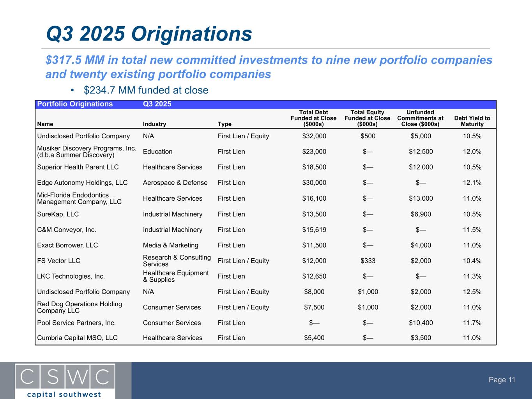The image size is (532, 399).
Task: Select Cumbria Capital MSO, LLC entry
Action: pyautogui.click(x=77, y=338)
